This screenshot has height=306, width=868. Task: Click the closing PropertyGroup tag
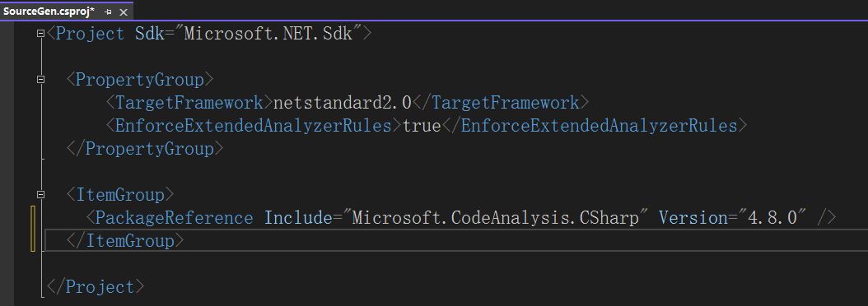coord(144,149)
